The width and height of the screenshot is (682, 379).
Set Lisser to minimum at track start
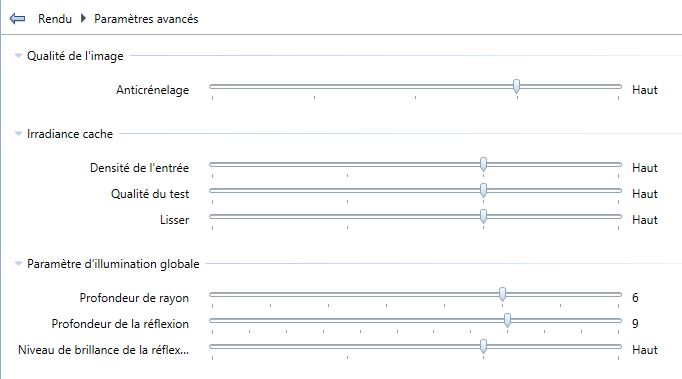[213, 217]
